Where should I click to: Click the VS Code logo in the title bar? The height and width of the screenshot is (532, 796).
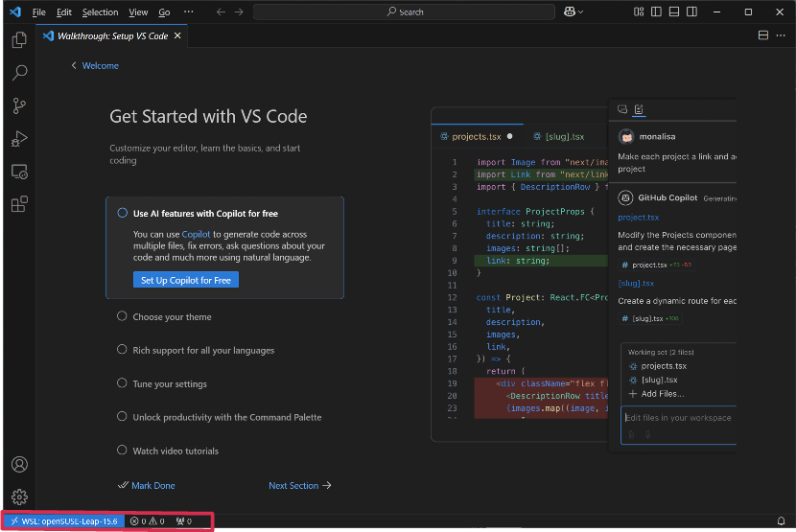pos(15,12)
